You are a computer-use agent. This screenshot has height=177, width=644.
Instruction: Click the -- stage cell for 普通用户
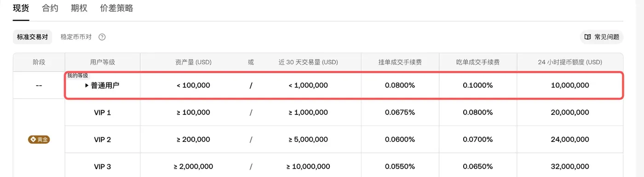click(39, 85)
